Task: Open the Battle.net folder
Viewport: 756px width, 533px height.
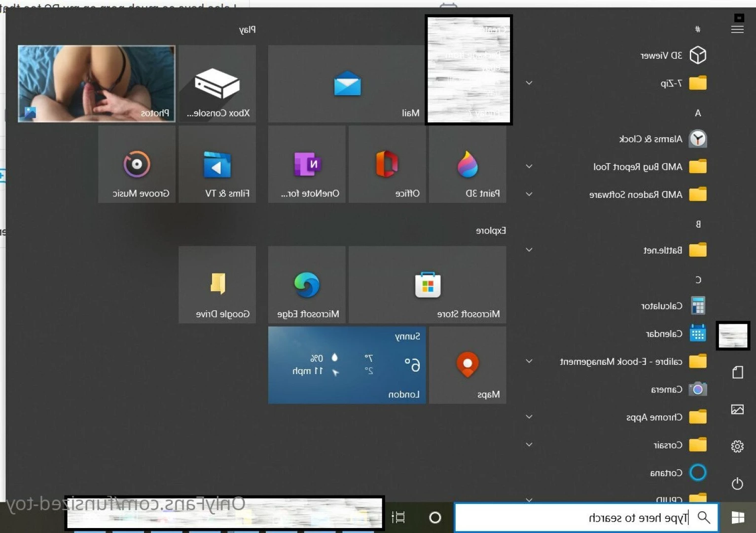Action: (675, 250)
